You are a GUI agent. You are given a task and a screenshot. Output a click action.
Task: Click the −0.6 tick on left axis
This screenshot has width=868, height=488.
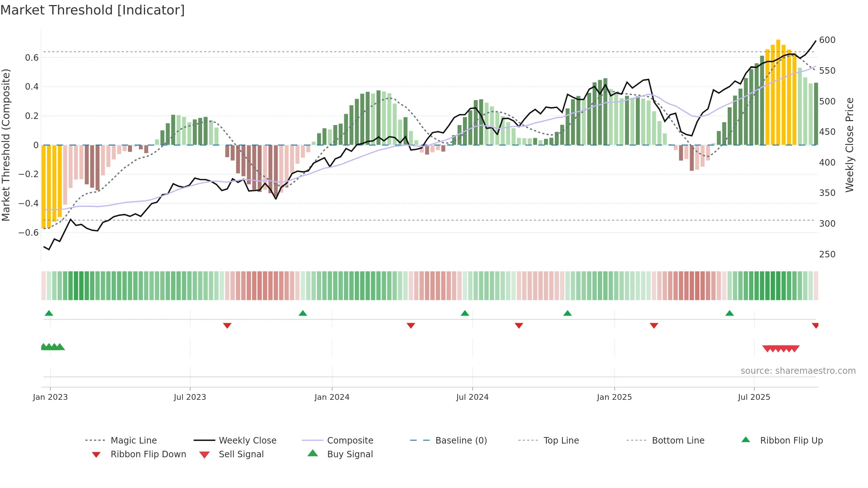click(x=29, y=233)
